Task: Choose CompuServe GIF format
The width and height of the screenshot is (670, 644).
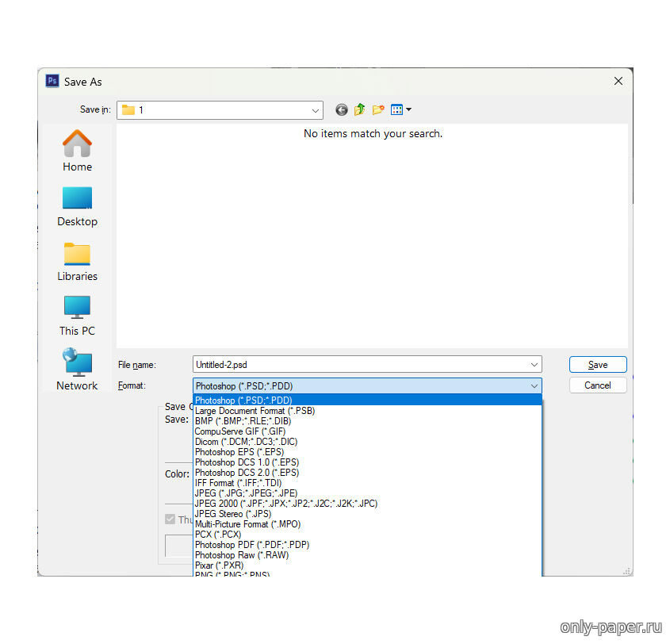Action: point(367,431)
